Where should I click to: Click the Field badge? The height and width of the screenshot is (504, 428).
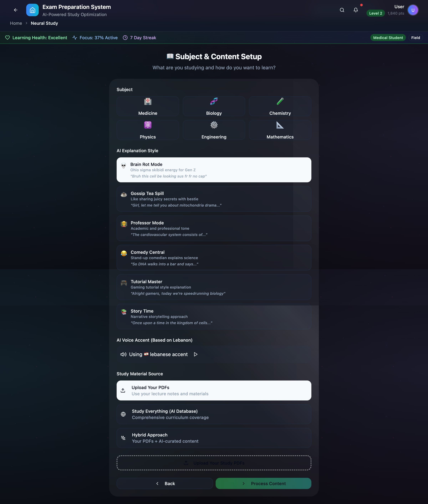pos(415,38)
